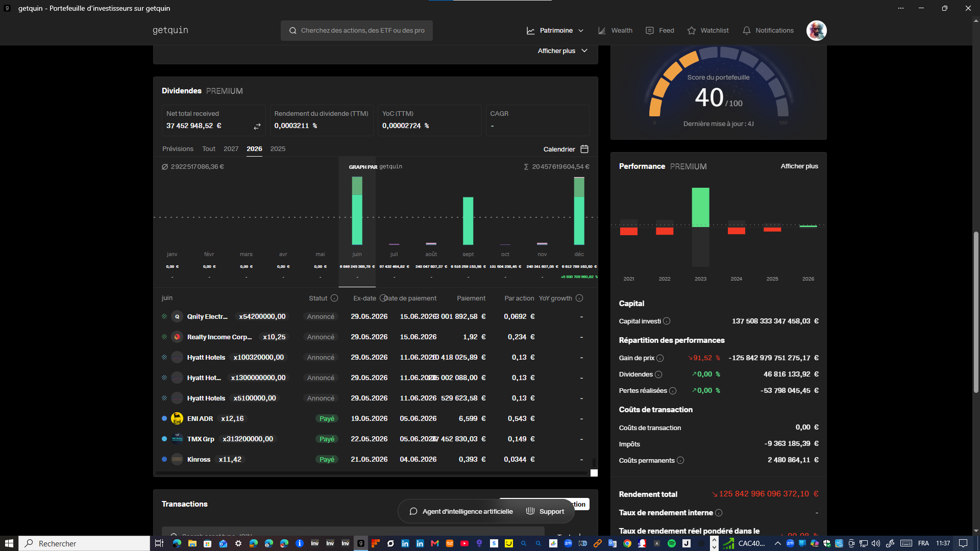Open the user profile avatar
This screenshot has width=980, height=551.
pos(817,31)
